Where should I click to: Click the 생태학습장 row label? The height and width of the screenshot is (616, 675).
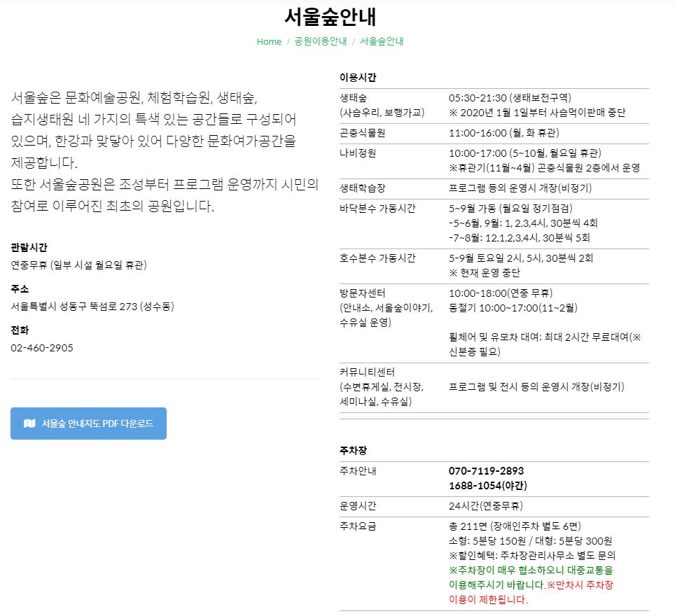pos(362,188)
